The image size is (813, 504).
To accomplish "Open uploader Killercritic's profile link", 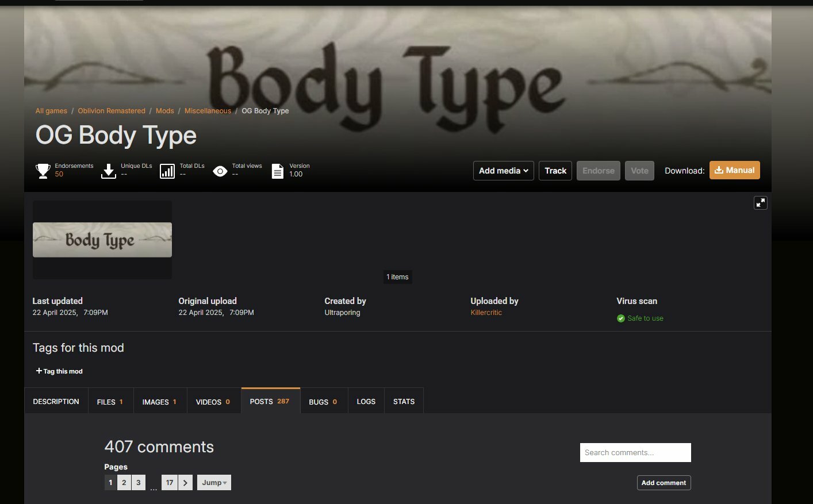I will pos(486,313).
